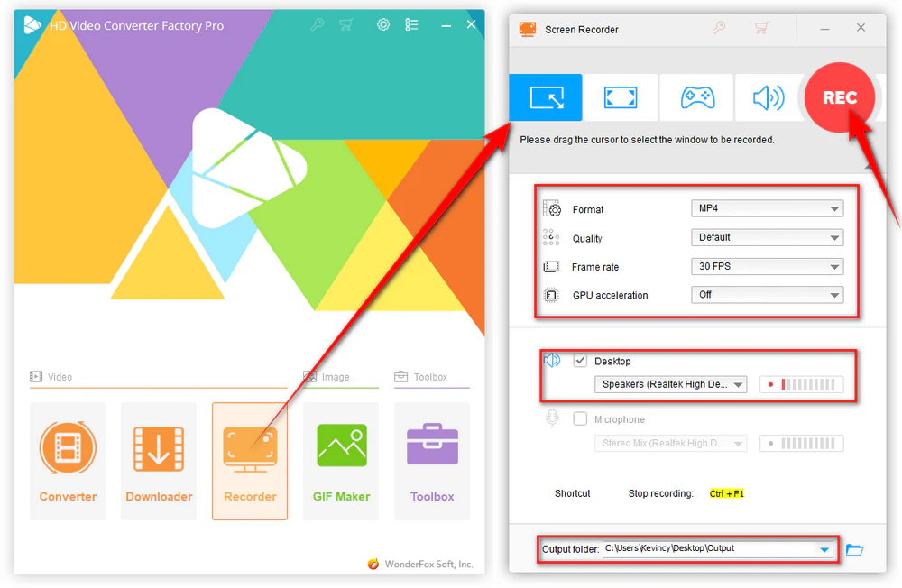
Task: Start recording with the REC button
Action: [x=839, y=97]
